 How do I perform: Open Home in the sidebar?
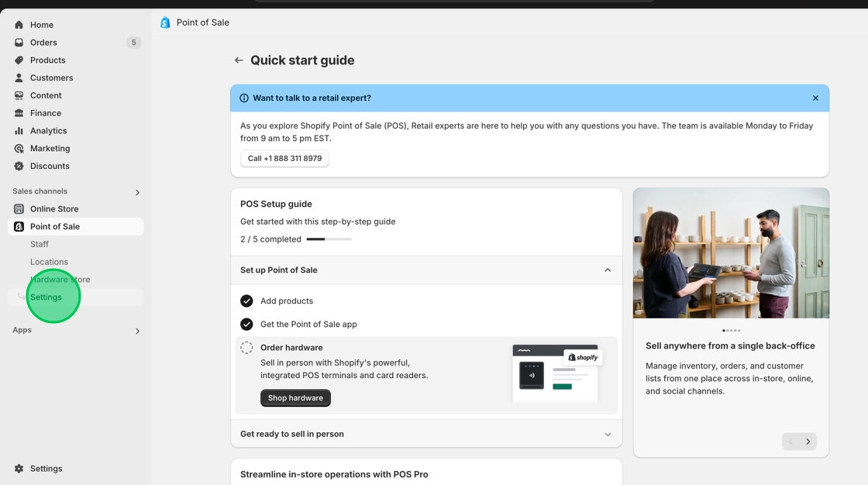[x=42, y=25]
